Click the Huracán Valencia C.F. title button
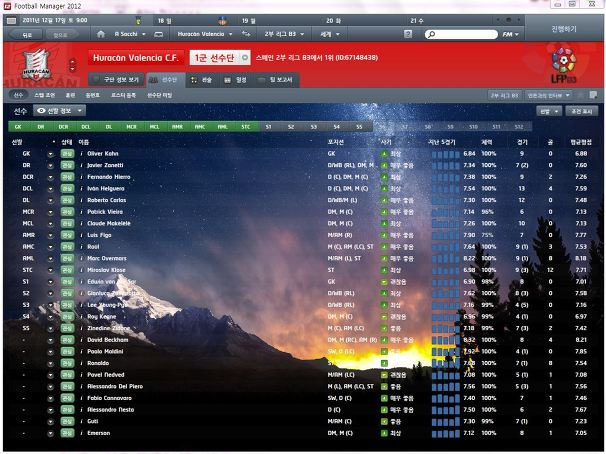 pyautogui.click(x=136, y=58)
